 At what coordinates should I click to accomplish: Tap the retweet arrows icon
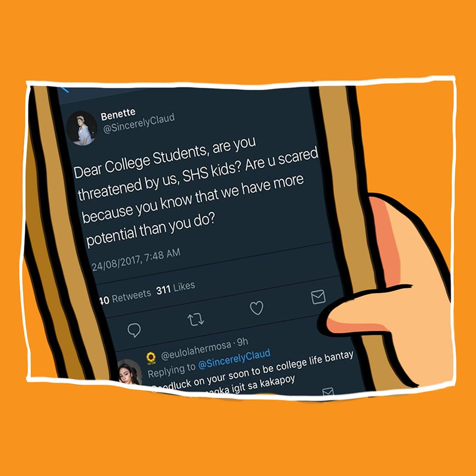click(196, 319)
